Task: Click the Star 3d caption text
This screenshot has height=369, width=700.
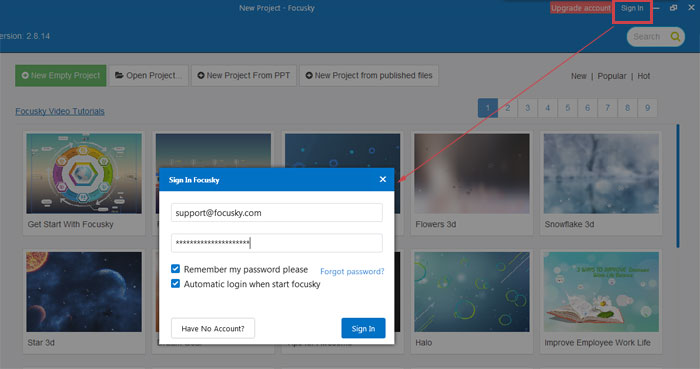Action: (41, 343)
